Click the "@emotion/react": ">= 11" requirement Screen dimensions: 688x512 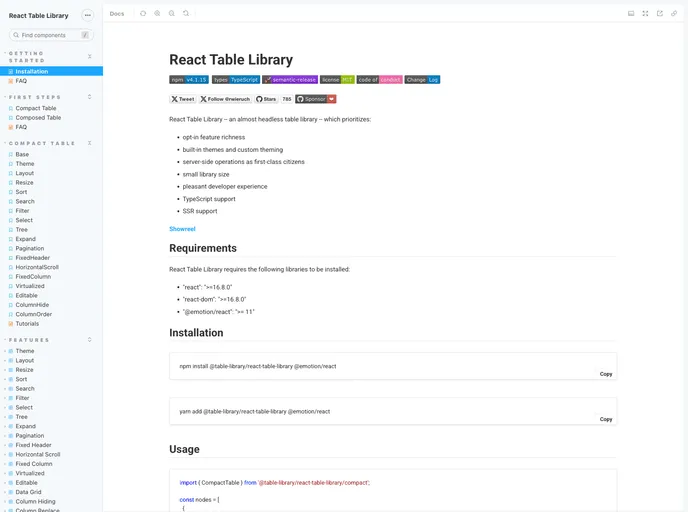point(219,311)
